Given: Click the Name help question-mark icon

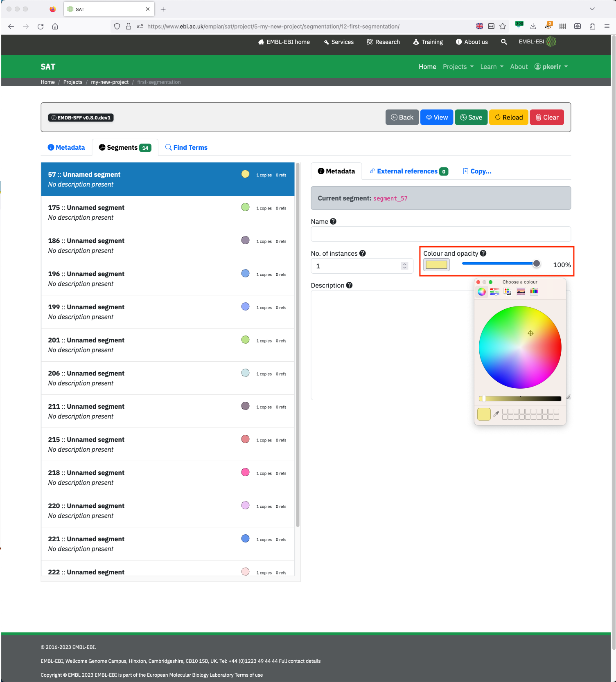Looking at the screenshot, I should click(333, 221).
